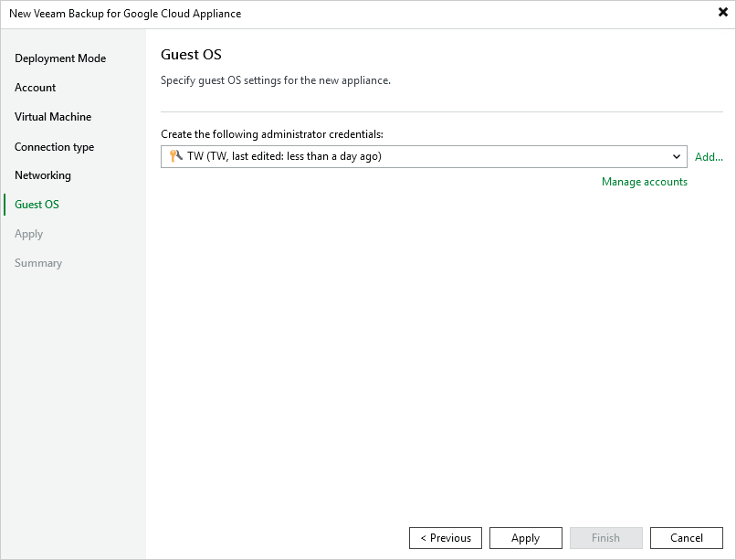
Task: Select the Guest OS step
Action: [37, 205]
